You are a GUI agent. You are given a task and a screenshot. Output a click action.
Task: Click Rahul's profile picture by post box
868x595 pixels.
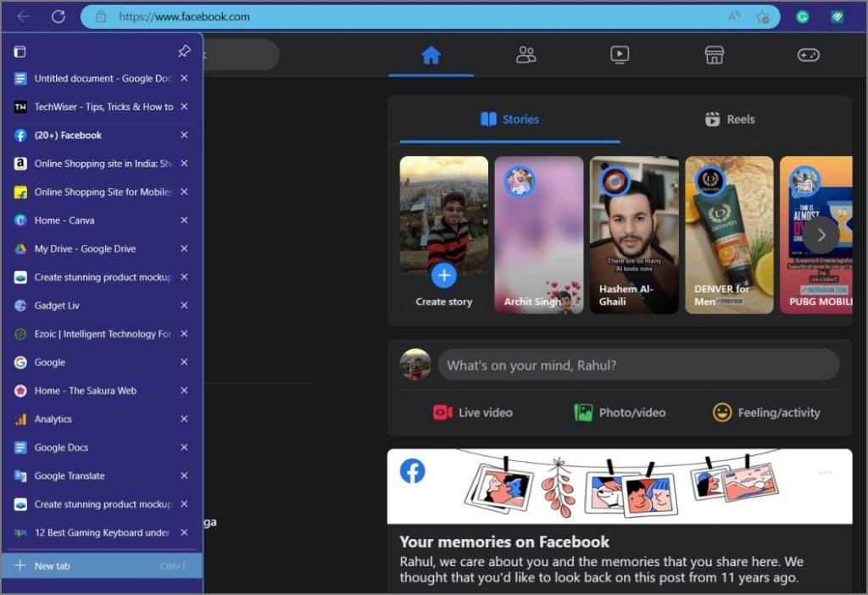tap(415, 364)
